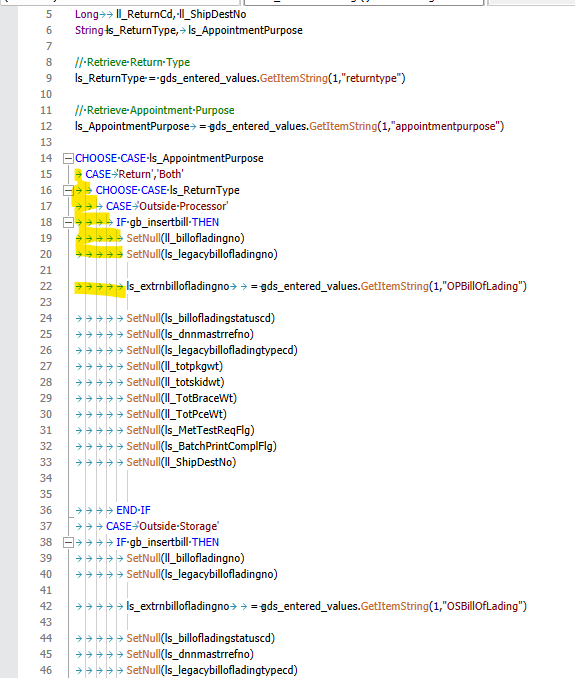Click SetNull(ll_totskidwt)

[x=176, y=382]
